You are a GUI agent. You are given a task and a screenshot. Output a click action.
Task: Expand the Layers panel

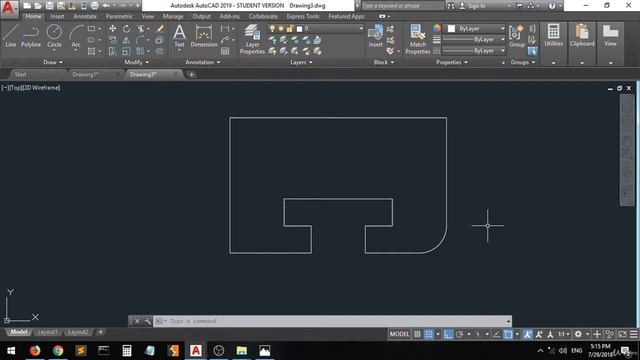tap(301, 62)
